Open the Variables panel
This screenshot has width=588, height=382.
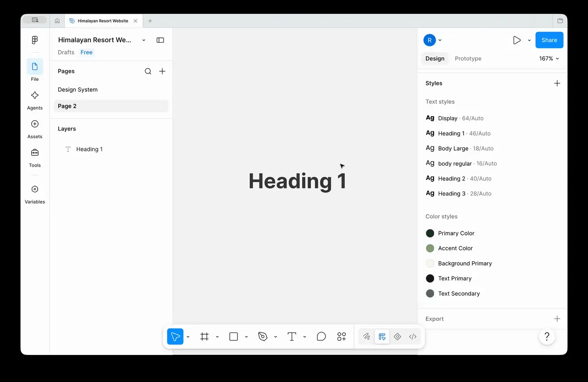click(35, 193)
